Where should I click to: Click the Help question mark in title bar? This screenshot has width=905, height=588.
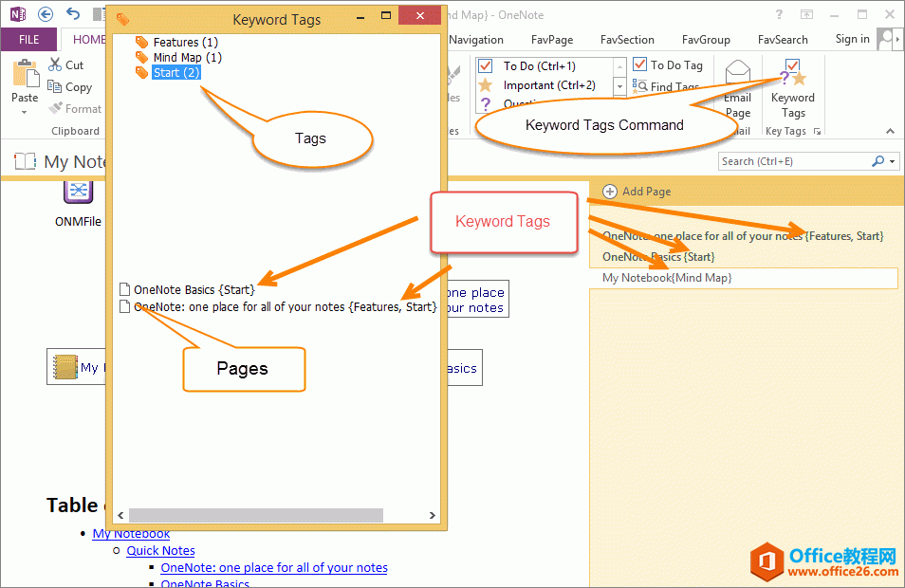[x=779, y=14]
